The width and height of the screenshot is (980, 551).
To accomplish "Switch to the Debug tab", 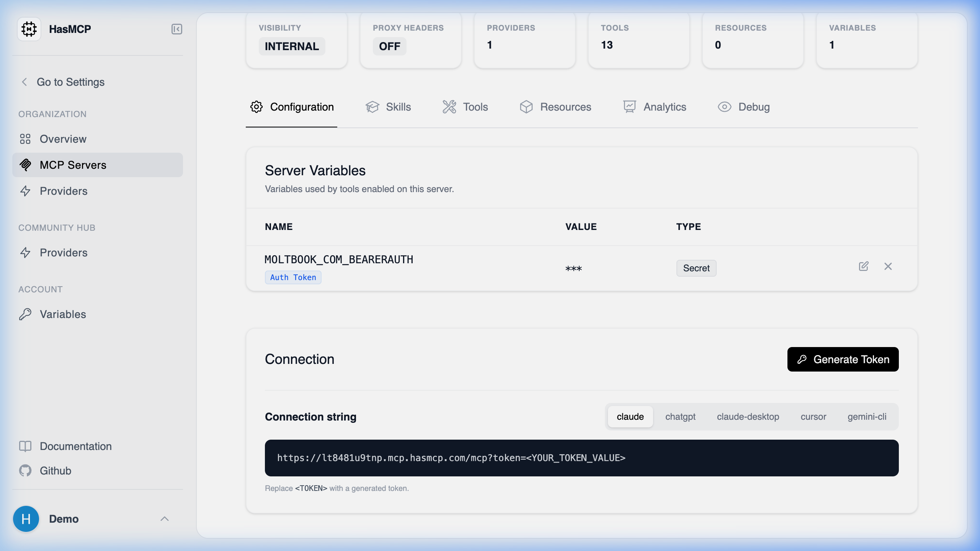I will pyautogui.click(x=743, y=107).
